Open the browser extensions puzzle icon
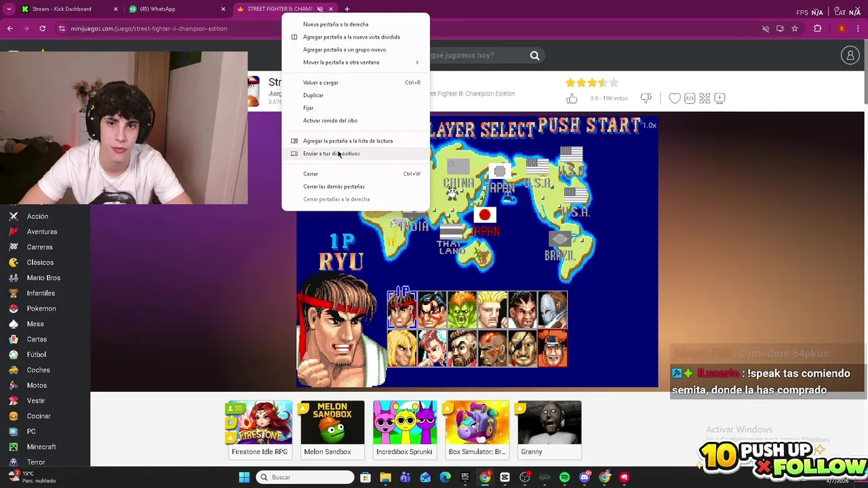 pyautogui.click(x=817, y=28)
